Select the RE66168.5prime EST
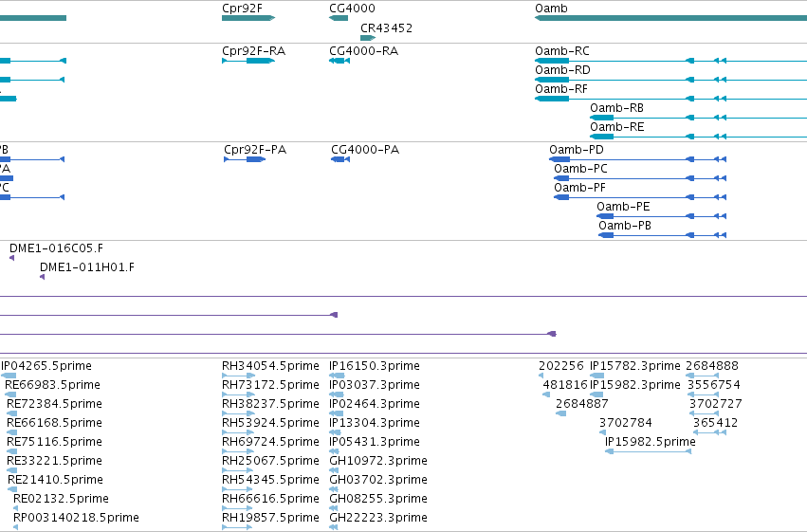The width and height of the screenshot is (807, 532). tap(11, 432)
